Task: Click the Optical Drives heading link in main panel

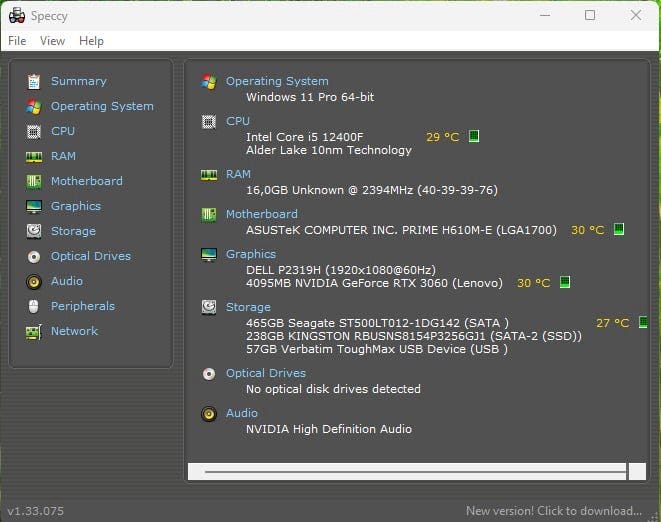Action: coord(266,373)
